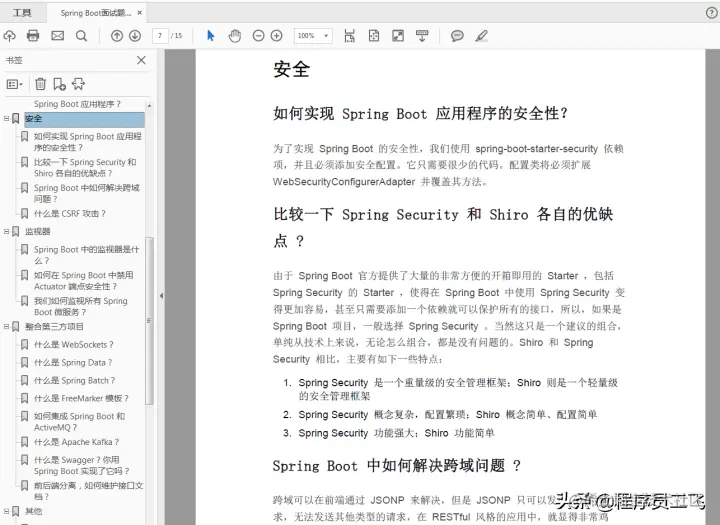This screenshot has height=525, width=720.
Task: Select the arrow selection tool
Action: click(211, 36)
